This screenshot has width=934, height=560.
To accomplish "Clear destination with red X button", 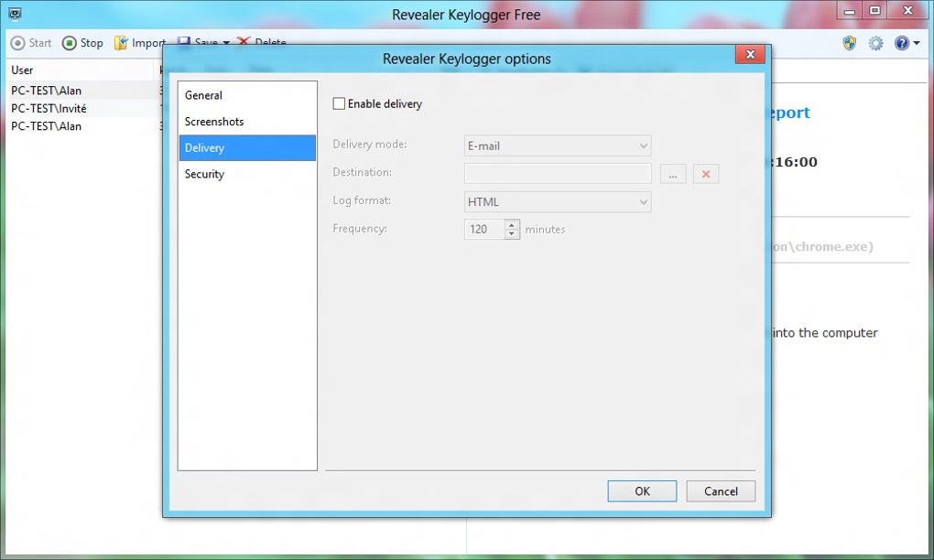I will pyautogui.click(x=706, y=175).
